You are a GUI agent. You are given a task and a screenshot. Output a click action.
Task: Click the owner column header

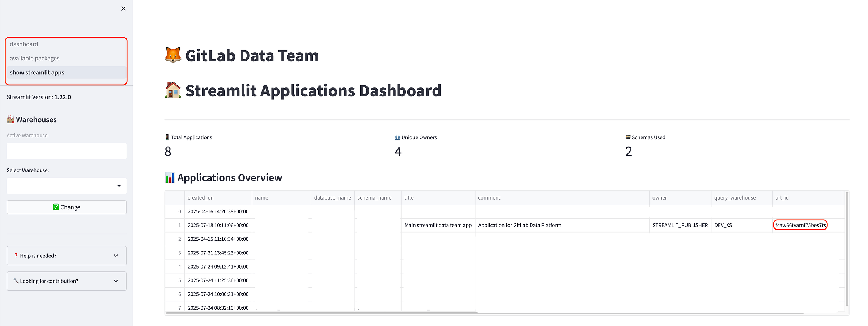(680, 198)
